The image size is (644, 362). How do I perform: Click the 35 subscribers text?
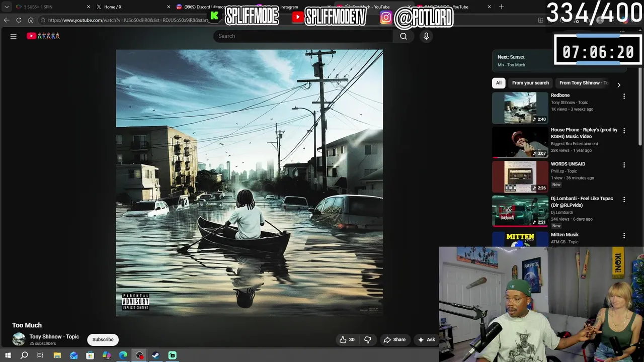point(43,344)
